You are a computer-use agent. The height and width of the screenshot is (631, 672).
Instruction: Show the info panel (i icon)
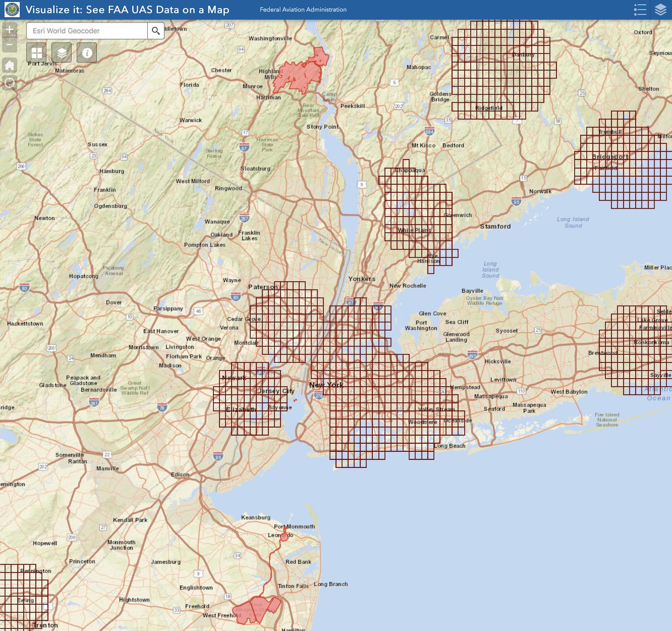click(87, 53)
